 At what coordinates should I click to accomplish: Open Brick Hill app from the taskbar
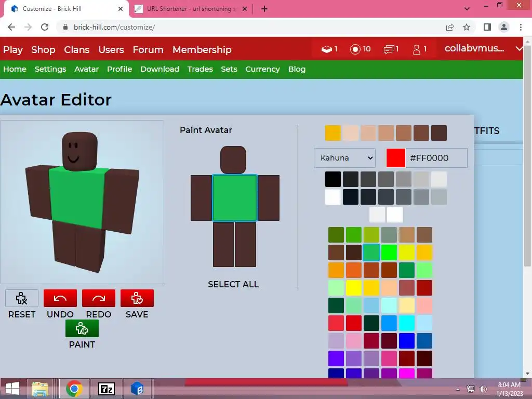(x=137, y=389)
